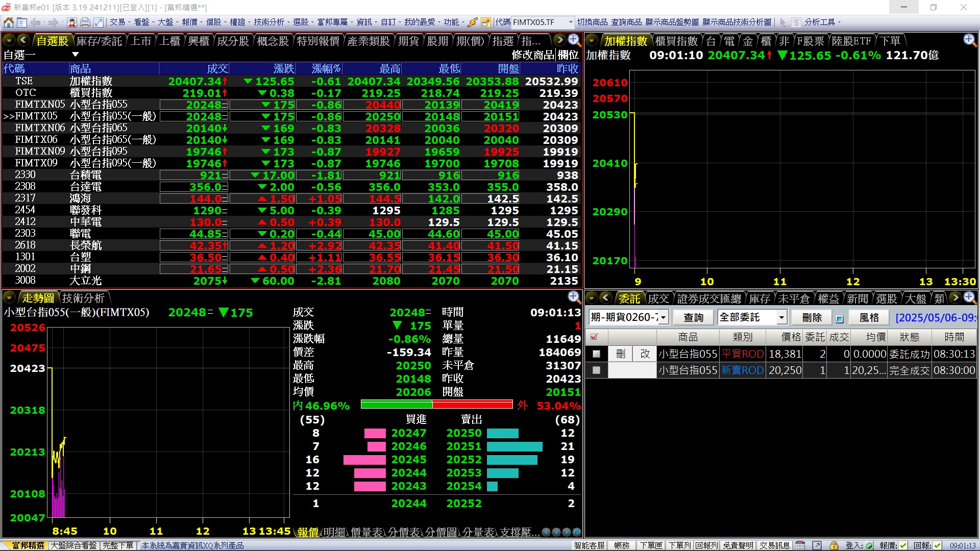The image size is (980, 551).
Task: Select the cursor pointer tool in toolbar
Action: pos(783,22)
